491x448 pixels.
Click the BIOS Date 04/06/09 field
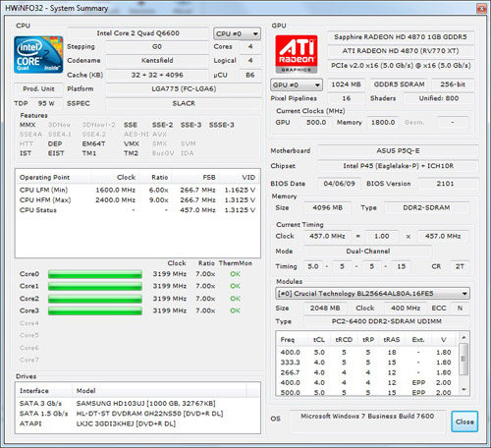pos(339,184)
